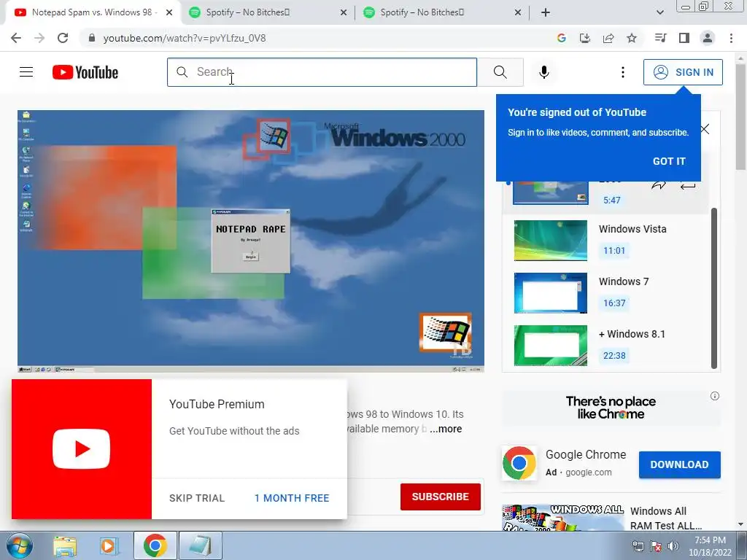Open Notepad icon in the taskbar

(200, 545)
